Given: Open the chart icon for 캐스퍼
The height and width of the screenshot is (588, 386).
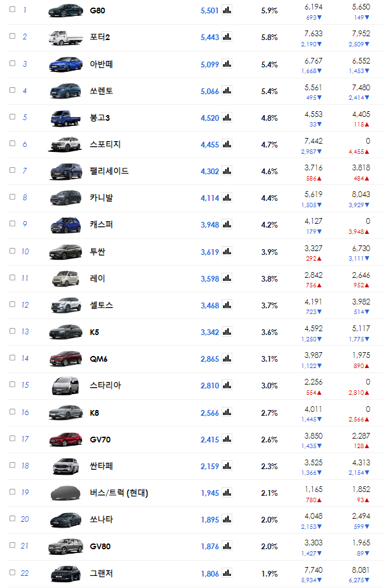Looking at the screenshot, I should (x=227, y=224).
